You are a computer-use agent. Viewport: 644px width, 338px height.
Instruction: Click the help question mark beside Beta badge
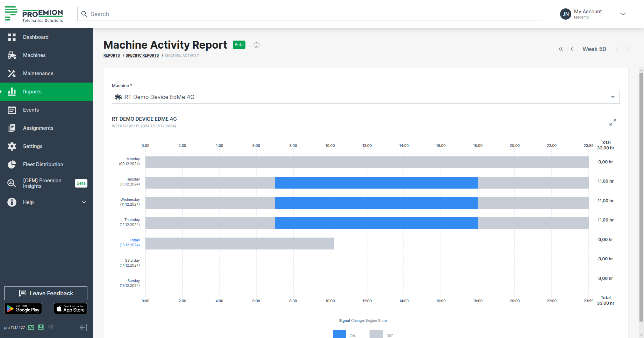[257, 45]
